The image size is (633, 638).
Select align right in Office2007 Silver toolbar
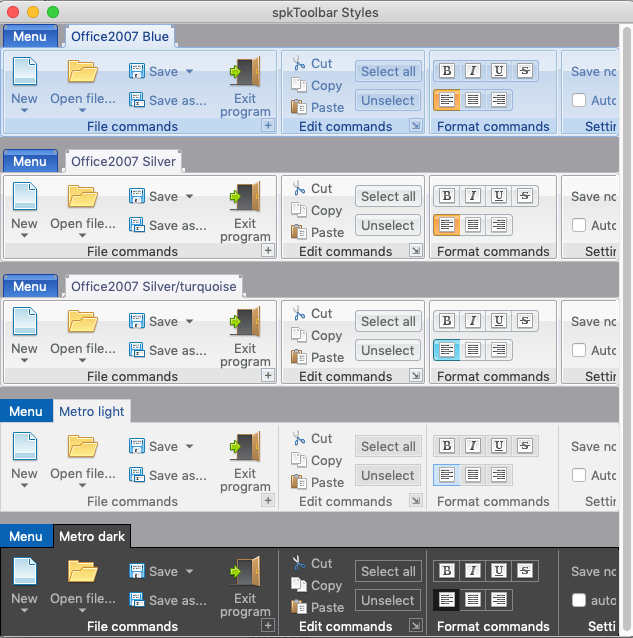click(x=499, y=225)
